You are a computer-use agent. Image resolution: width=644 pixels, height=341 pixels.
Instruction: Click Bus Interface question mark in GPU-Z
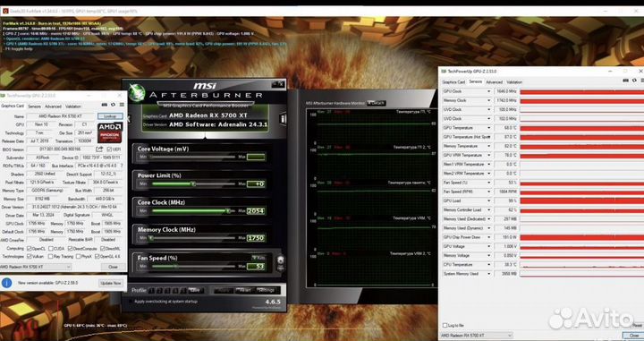(x=122, y=166)
